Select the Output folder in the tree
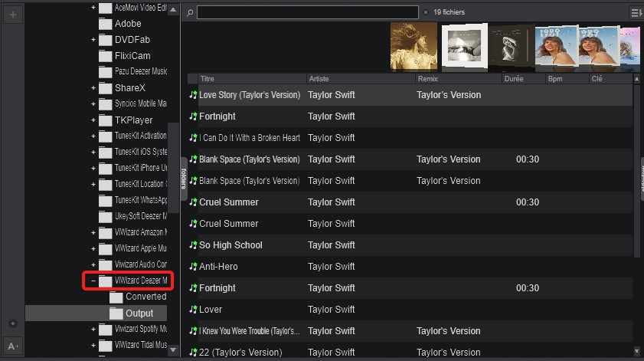Screen dimensions: 644x361 (96, 313)
